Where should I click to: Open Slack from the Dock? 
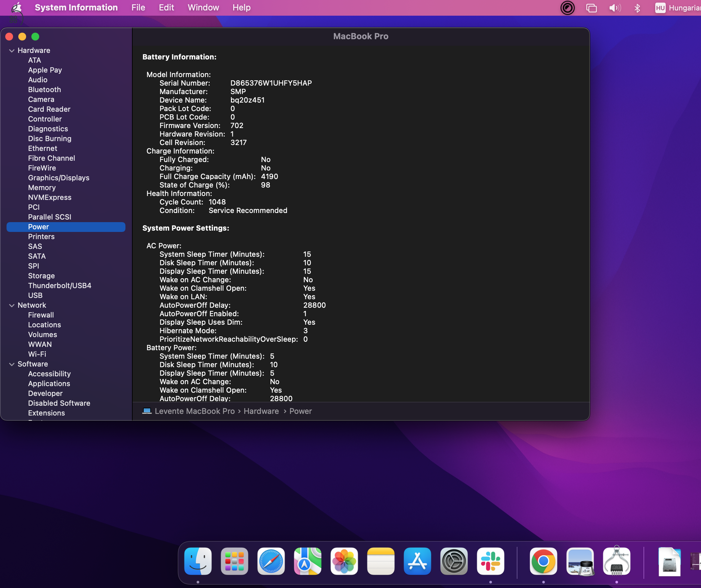(490, 561)
